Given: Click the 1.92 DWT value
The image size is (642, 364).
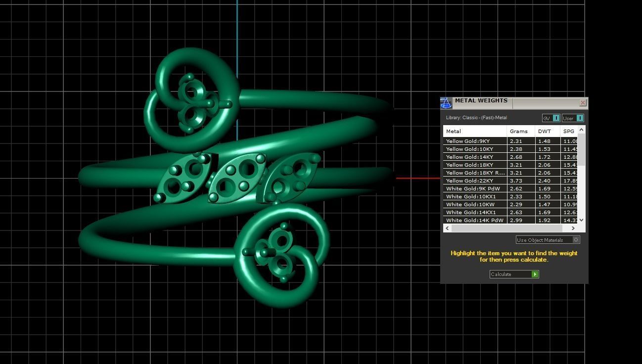Looking at the screenshot, I should (544, 220).
